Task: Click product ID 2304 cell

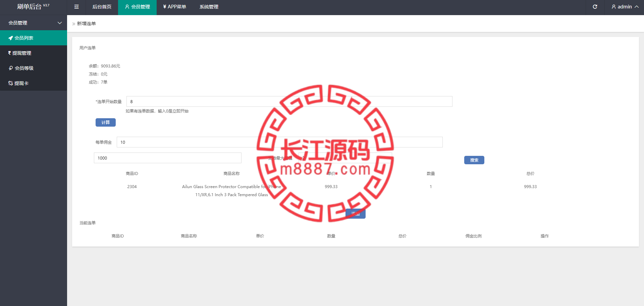Action: point(132,187)
